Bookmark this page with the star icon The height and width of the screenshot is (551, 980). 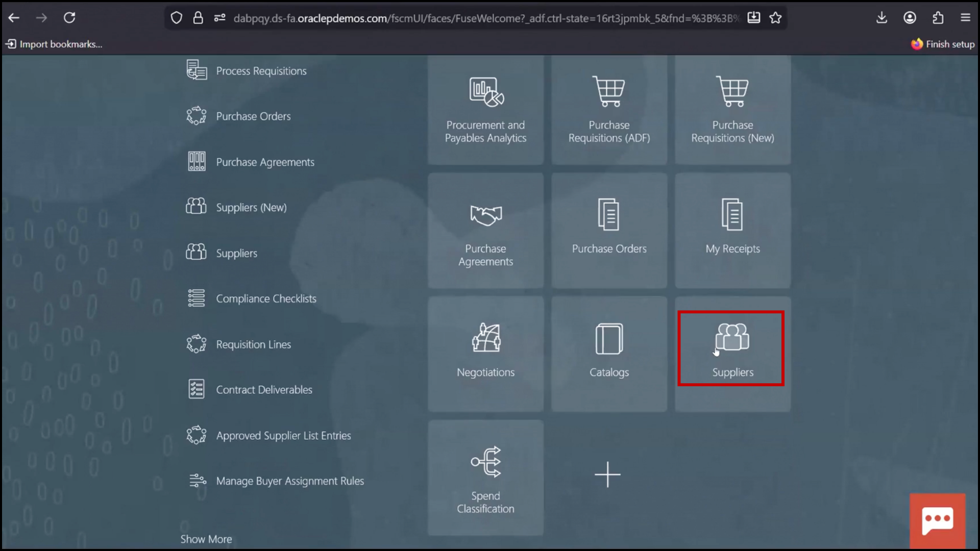775,17
